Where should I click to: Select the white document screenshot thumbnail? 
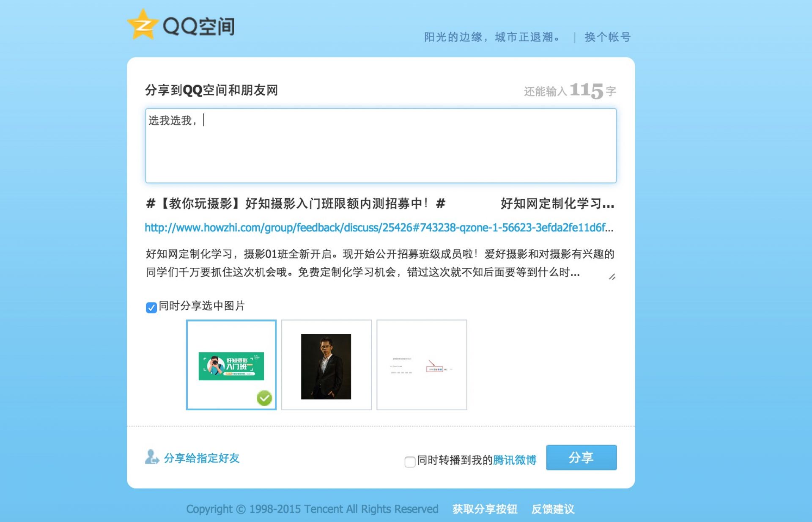pos(422,365)
